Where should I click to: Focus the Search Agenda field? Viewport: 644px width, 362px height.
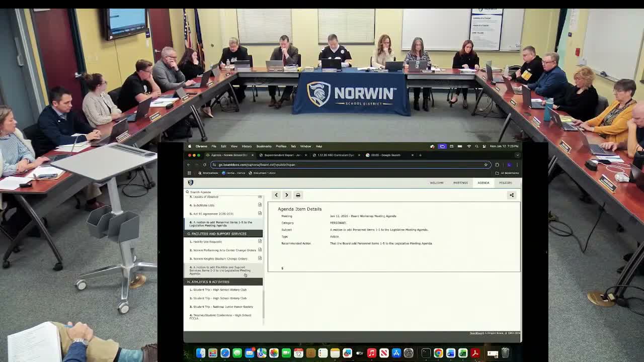(221, 192)
